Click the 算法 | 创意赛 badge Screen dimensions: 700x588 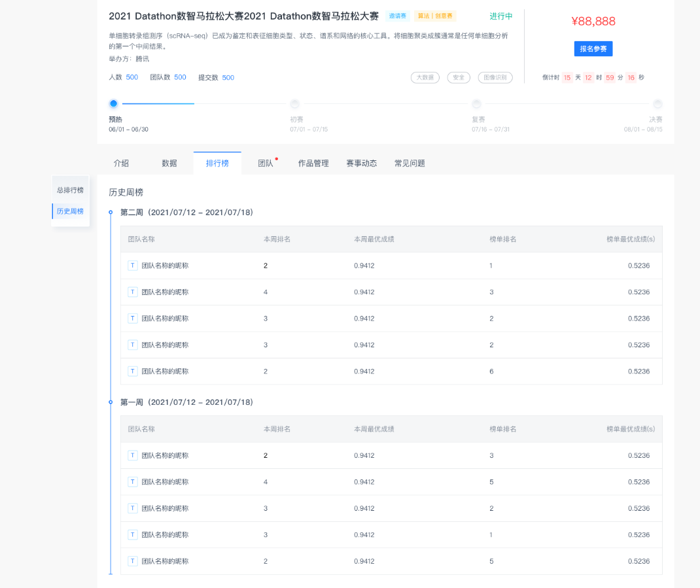(x=435, y=16)
